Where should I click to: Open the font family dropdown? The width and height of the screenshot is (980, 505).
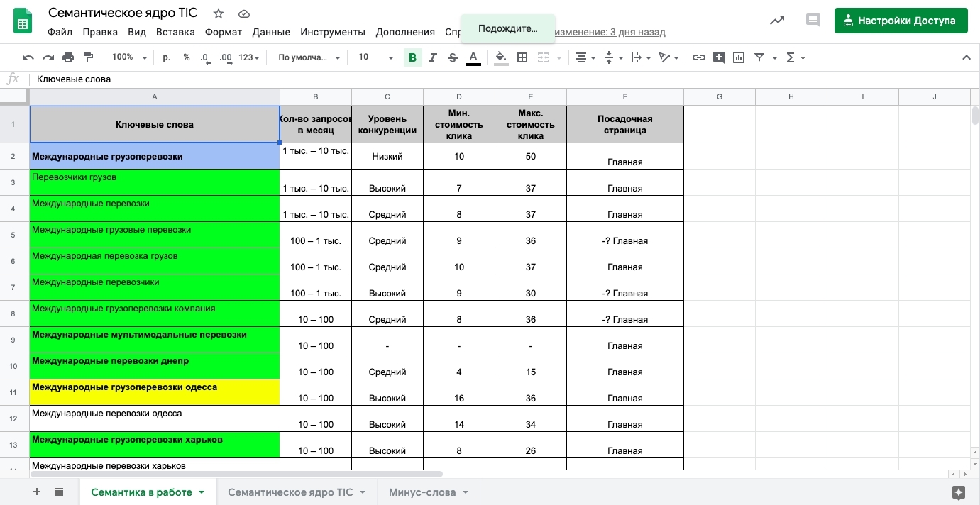[x=309, y=57]
